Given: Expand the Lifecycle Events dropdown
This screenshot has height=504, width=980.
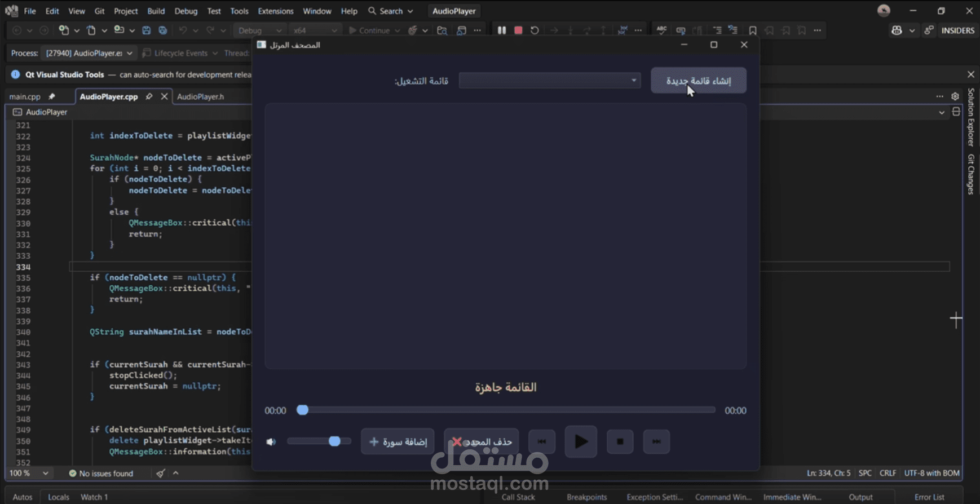Looking at the screenshot, I should [214, 53].
